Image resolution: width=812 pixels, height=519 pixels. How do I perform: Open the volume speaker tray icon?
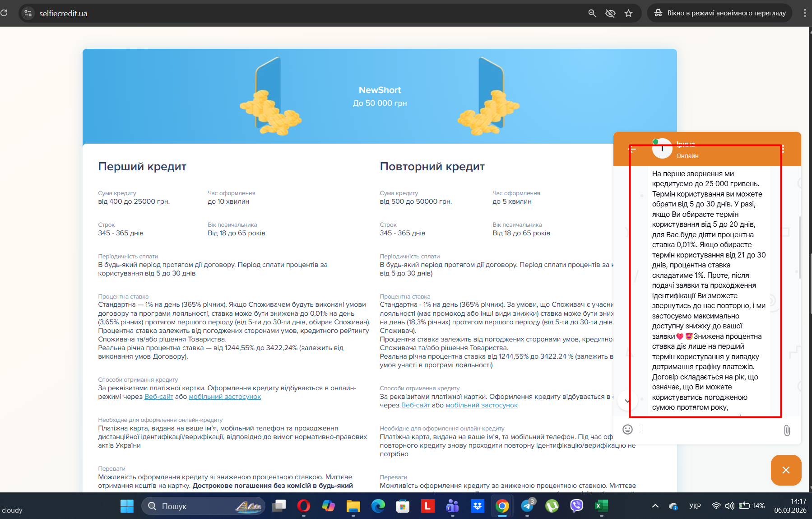click(729, 506)
